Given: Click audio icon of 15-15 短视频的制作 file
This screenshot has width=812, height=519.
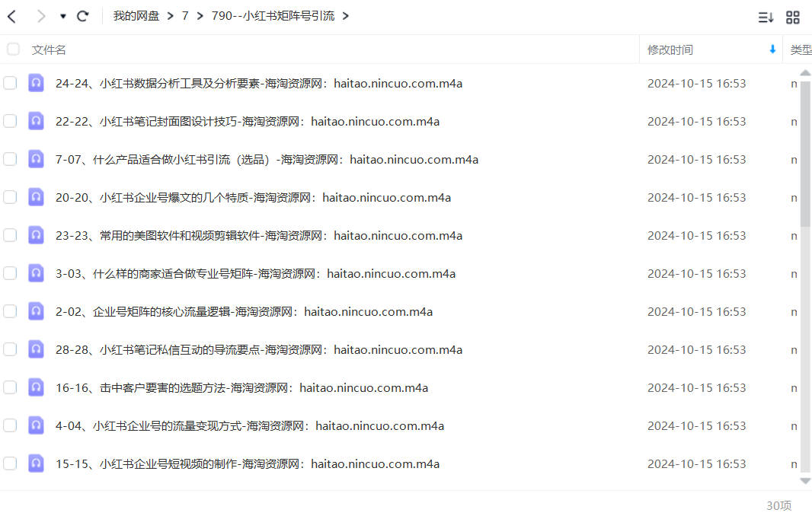Looking at the screenshot, I should pos(36,463).
